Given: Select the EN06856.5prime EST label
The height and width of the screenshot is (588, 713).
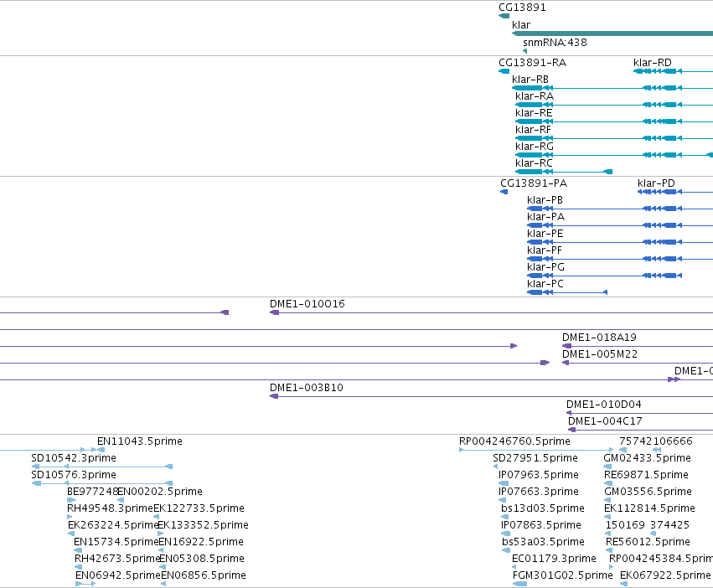Looking at the screenshot, I should click(x=204, y=575).
